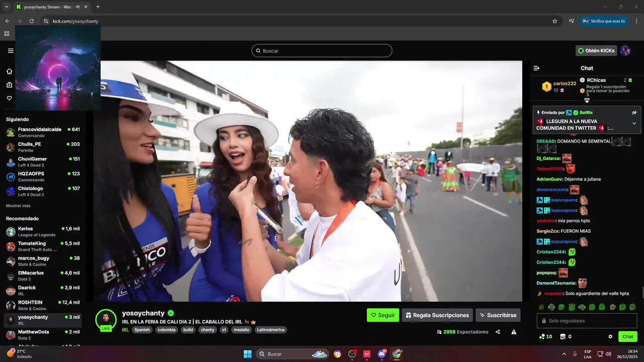644x362 pixels.
Task: Select the Latinoamerica tag
Action: pos(271,330)
